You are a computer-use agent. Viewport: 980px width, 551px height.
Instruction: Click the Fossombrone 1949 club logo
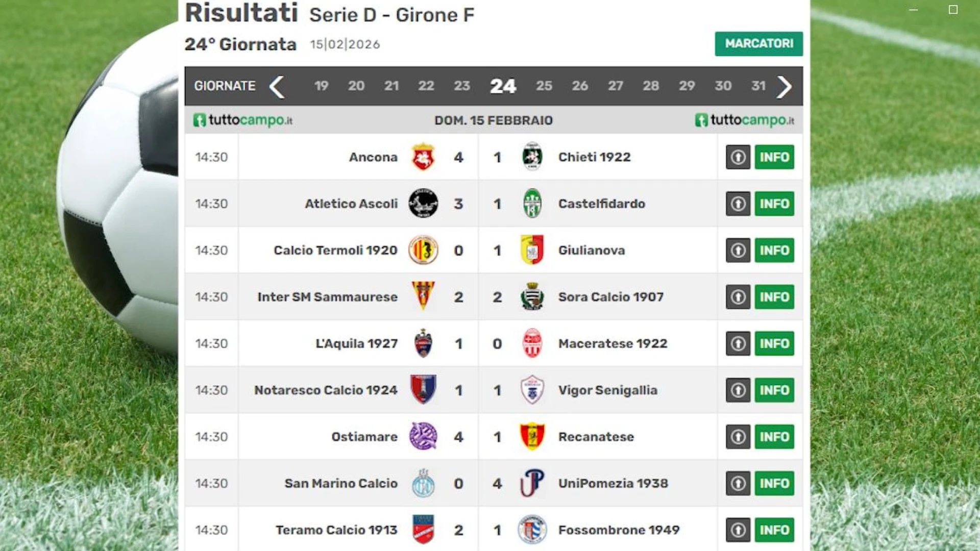tap(532, 530)
